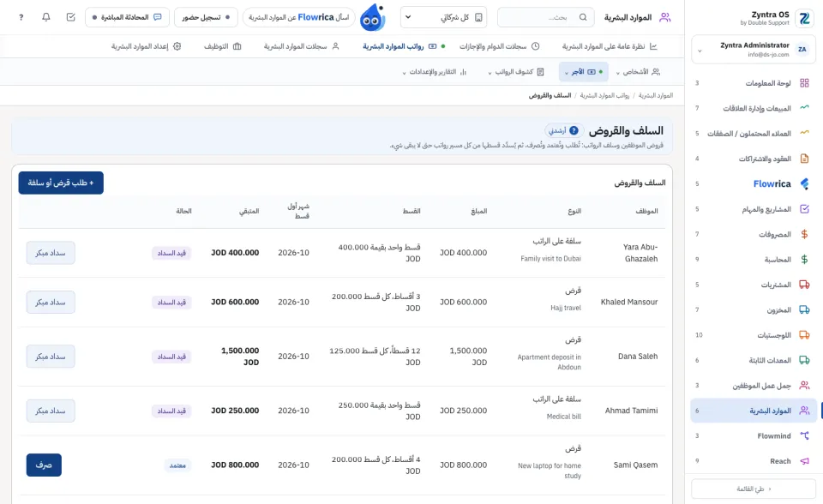The image size is (823, 504).
Task: Click early settlement for Dana Saleh
Action: [51, 357]
